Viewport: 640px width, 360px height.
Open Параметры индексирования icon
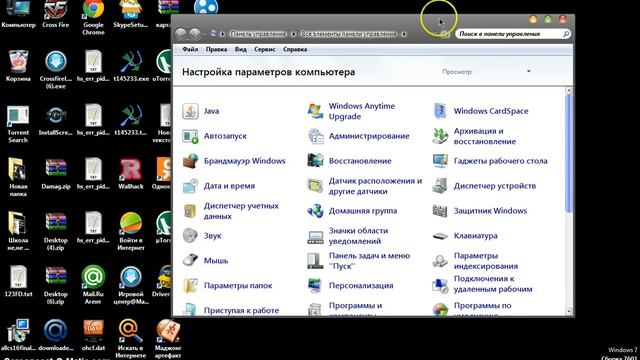[440, 261]
